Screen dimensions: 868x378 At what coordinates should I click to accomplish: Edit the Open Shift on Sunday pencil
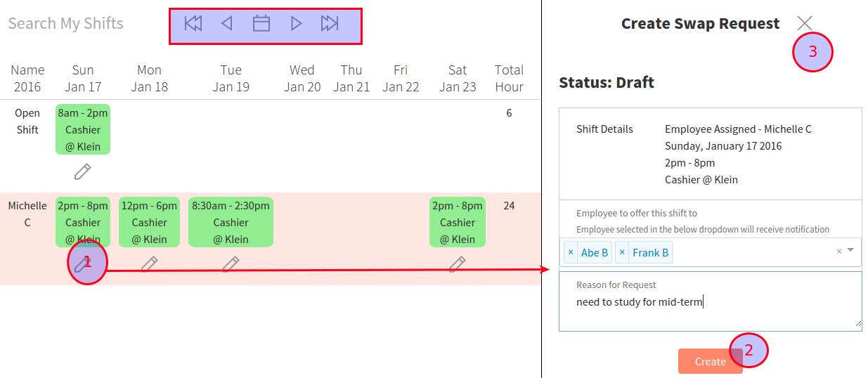[x=83, y=171]
